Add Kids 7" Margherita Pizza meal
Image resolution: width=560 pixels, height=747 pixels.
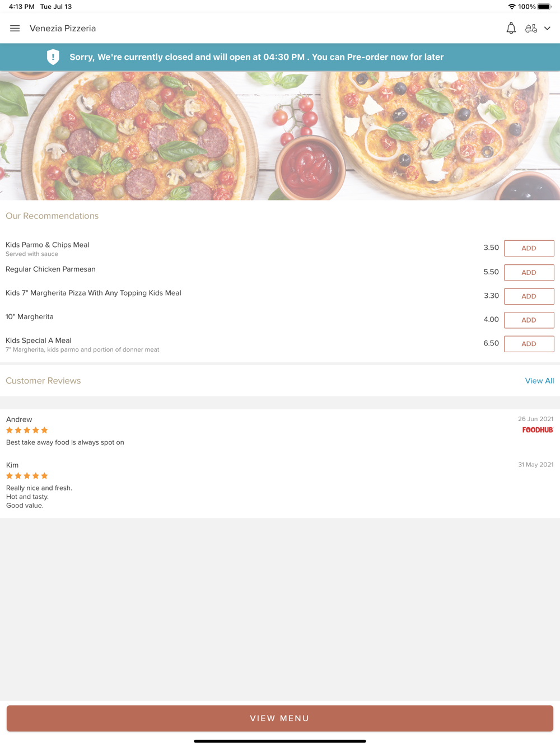[529, 296]
